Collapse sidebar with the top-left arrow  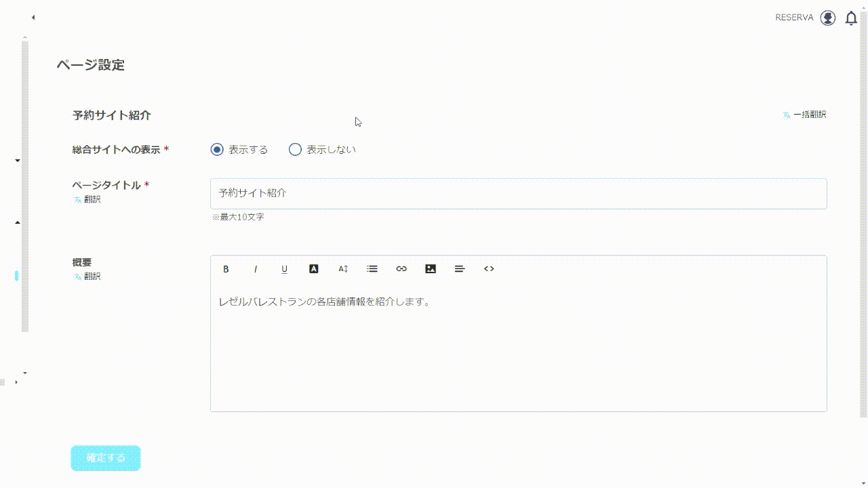33,18
